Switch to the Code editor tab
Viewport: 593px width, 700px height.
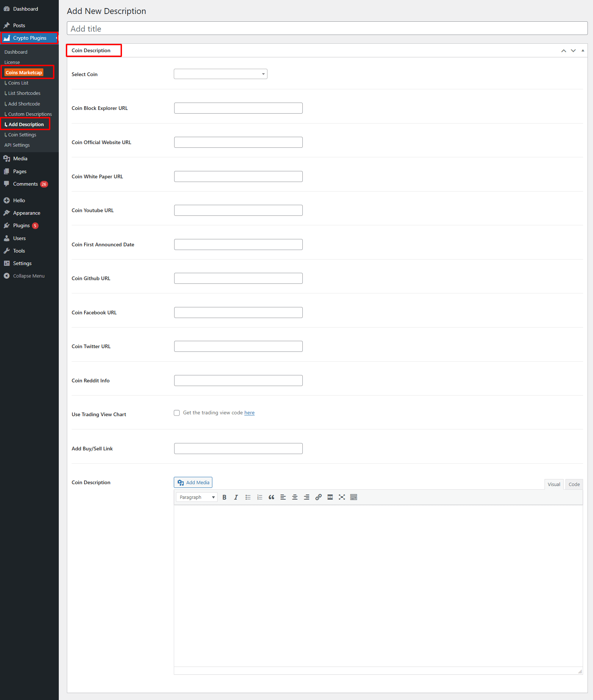point(574,484)
